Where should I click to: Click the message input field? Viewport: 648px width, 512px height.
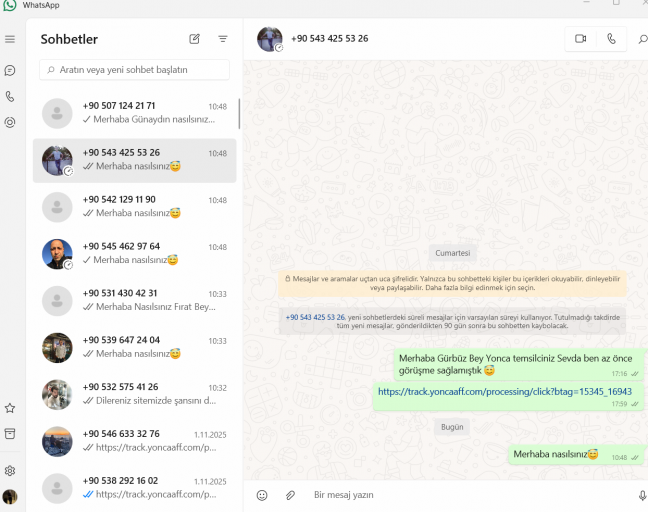[469, 495]
